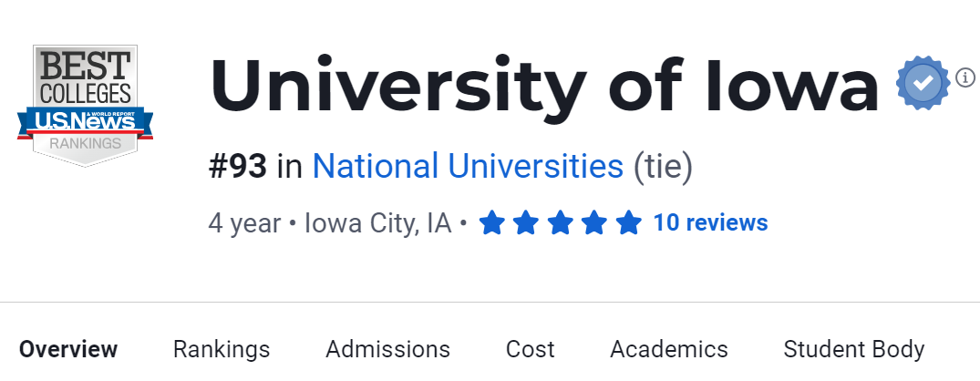
Task: Select the Overview tab
Action: point(68,349)
